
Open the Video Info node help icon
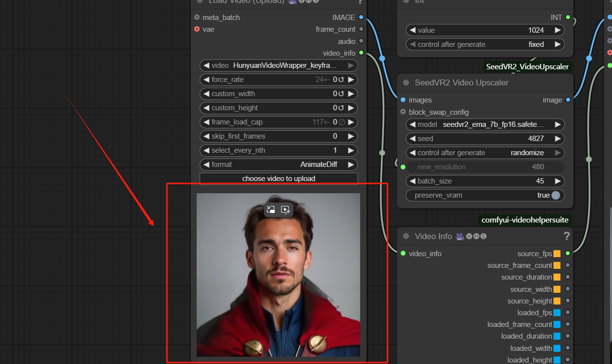point(567,236)
